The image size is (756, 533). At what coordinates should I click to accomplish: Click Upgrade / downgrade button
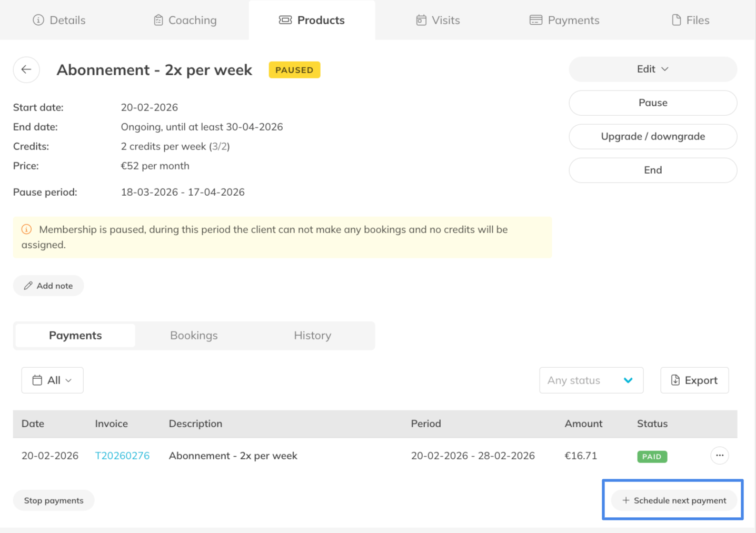652,137
